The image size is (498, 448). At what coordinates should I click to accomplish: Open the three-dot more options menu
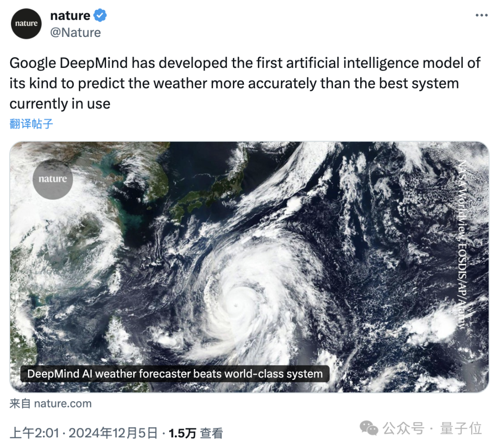click(x=481, y=16)
